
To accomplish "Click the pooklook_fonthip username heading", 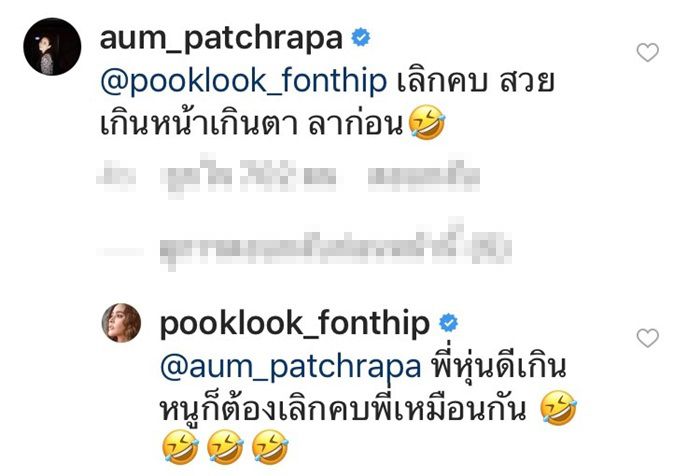I will pos(295,325).
